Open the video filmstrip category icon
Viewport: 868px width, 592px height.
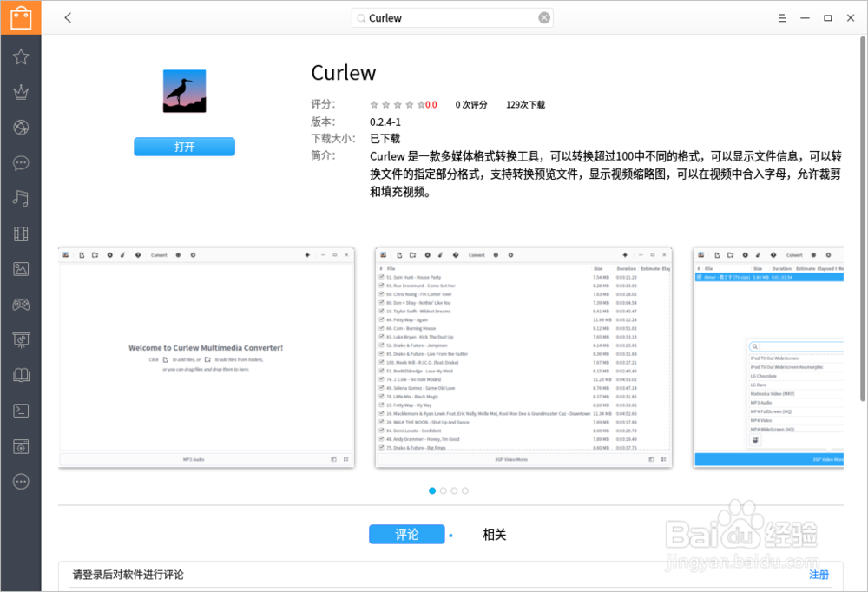pyautogui.click(x=21, y=234)
